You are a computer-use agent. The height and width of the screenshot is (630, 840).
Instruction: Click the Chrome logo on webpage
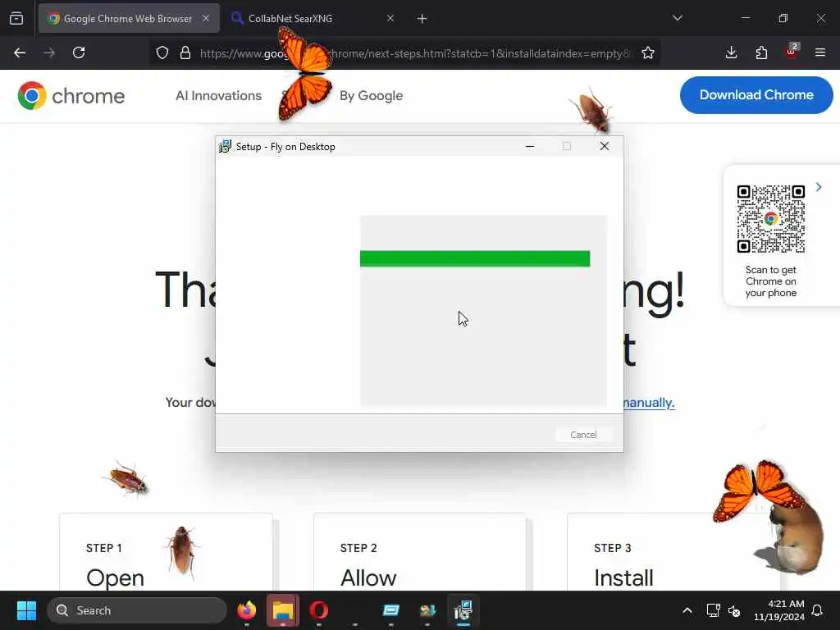click(71, 96)
